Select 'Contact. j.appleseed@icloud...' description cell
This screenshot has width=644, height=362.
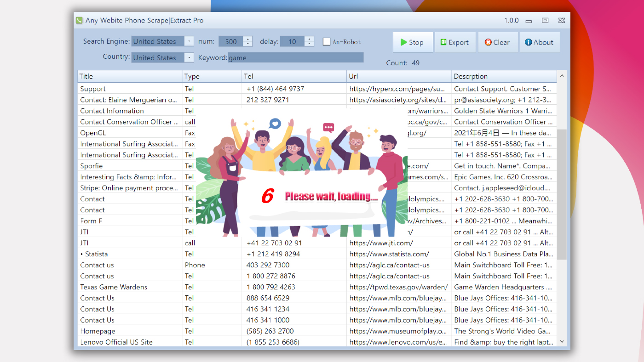point(504,188)
